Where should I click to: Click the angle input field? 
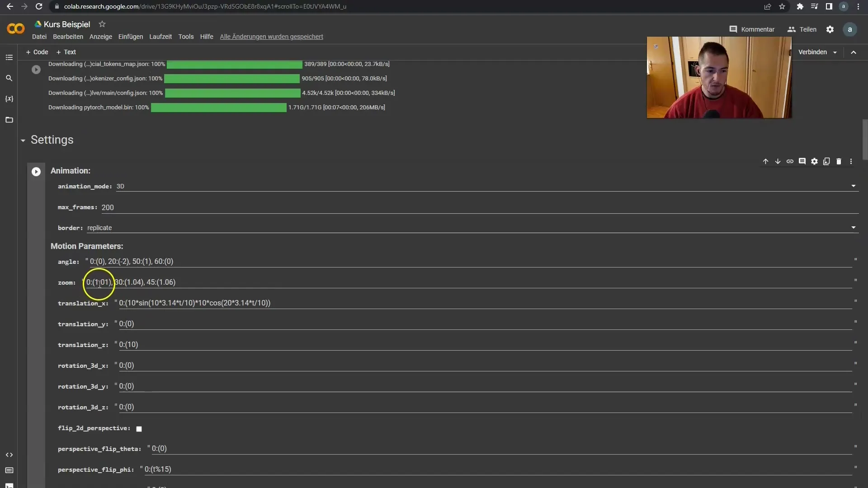coord(471,261)
